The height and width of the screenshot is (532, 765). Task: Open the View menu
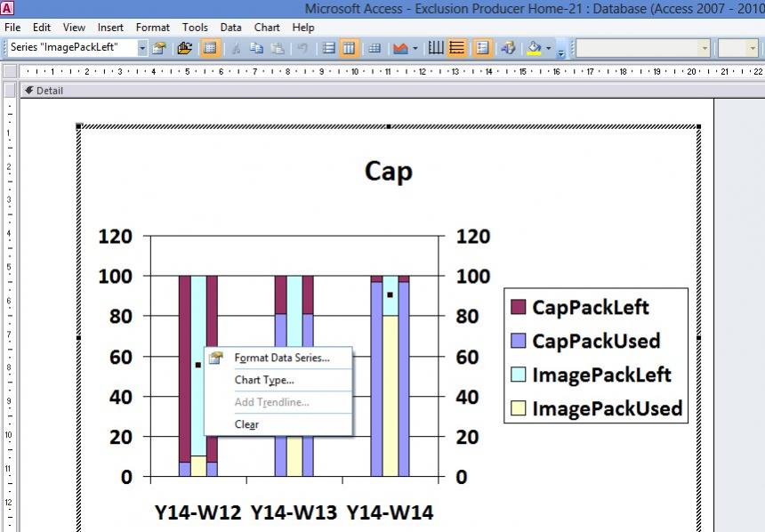pyautogui.click(x=74, y=28)
